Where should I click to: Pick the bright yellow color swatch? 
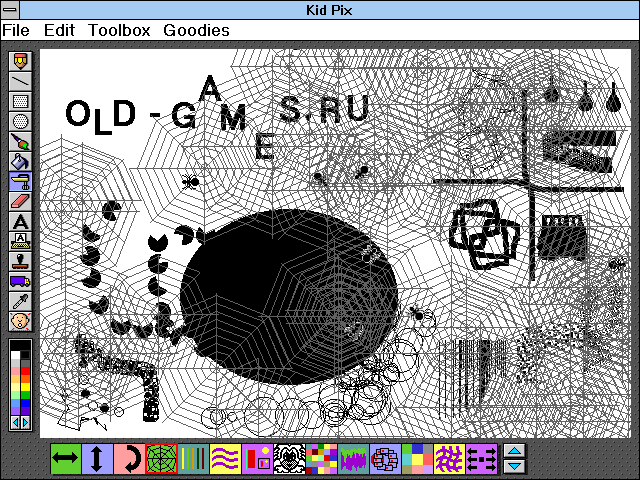coord(25,387)
